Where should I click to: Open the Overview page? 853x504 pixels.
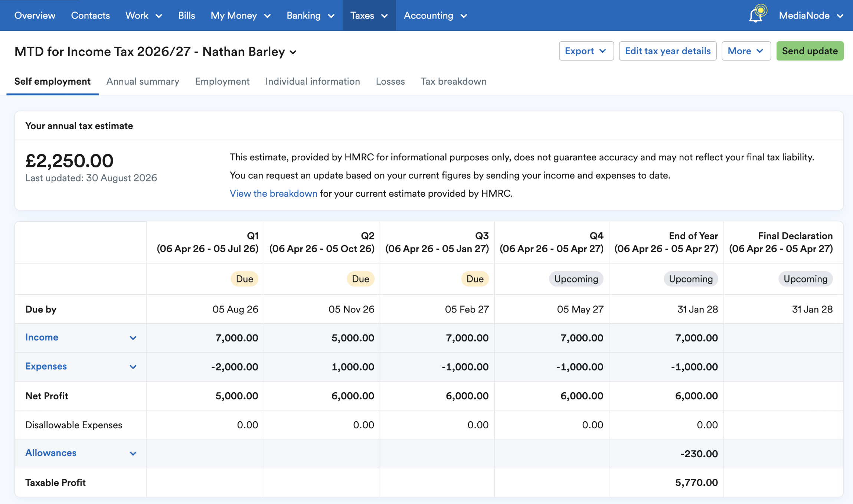point(35,16)
